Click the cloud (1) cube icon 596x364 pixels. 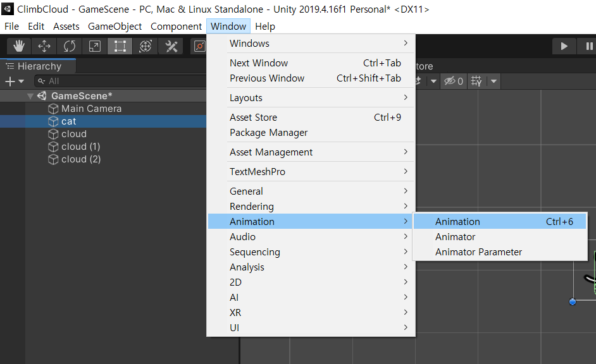[53, 147]
